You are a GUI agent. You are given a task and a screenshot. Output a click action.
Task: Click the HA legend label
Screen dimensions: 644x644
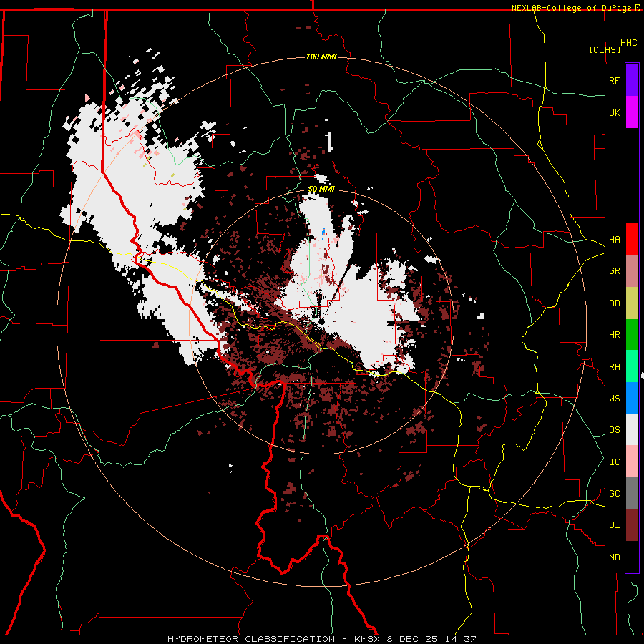pos(614,240)
